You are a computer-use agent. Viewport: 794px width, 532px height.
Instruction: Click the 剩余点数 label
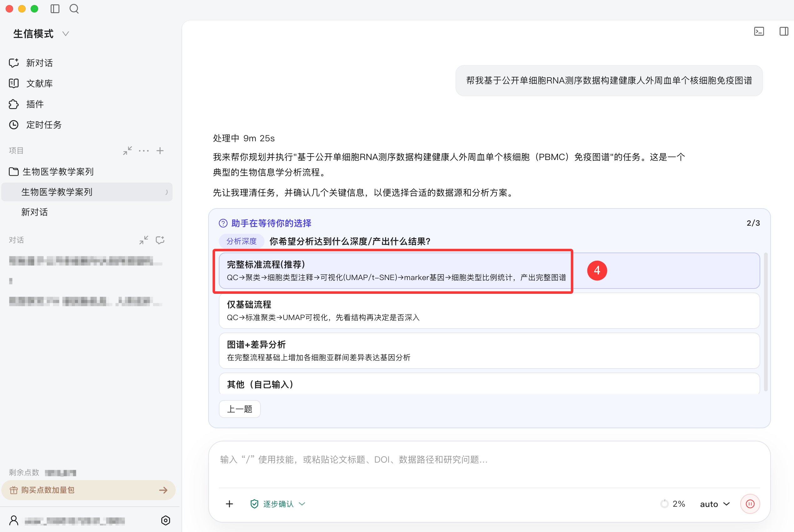[24, 472]
